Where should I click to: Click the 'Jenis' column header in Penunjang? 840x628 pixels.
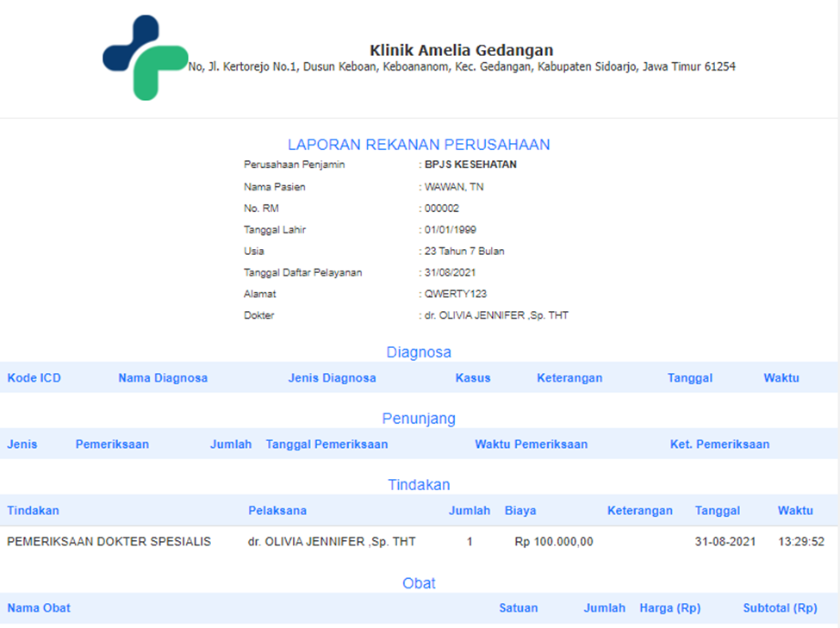pos(22,445)
